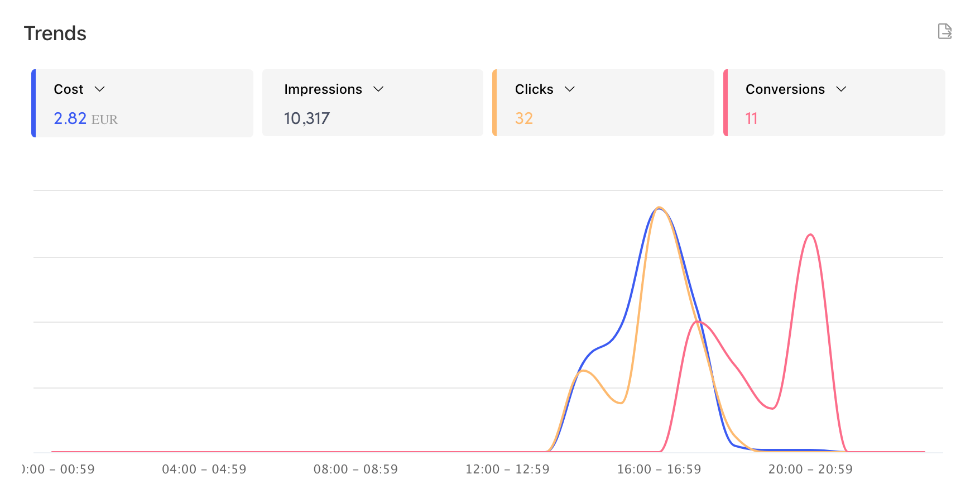Click the 12:00 – 12:59 axis label
Viewport: 980px width, 498px height.
pyautogui.click(x=507, y=469)
